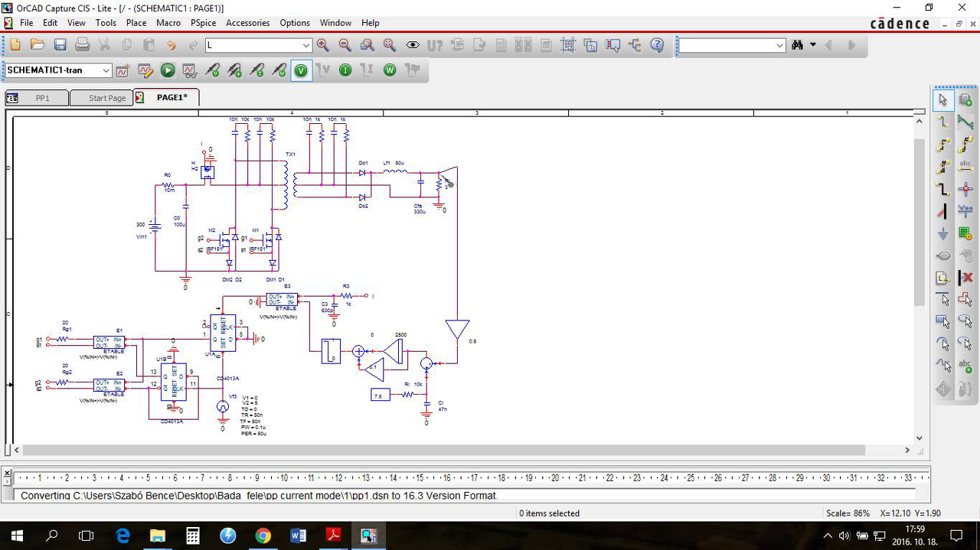Screen dimensions: 980x550
Task: Open Google Chrome from the taskbar
Action: (263, 535)
